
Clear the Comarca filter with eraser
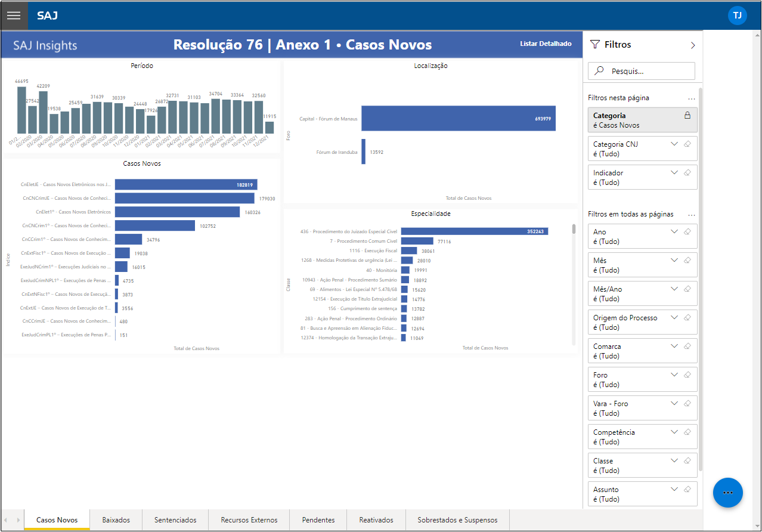[687, 346]
